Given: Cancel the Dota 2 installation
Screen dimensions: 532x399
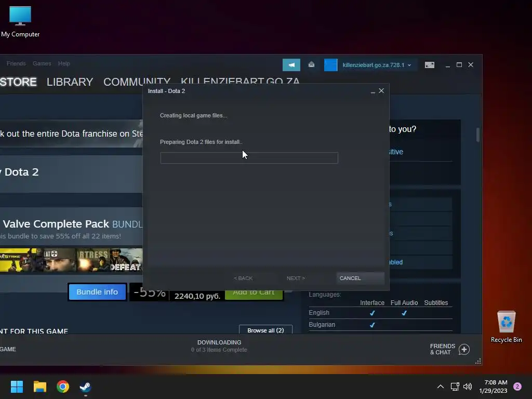Looking at the screenshot, I should click(360, 278).
